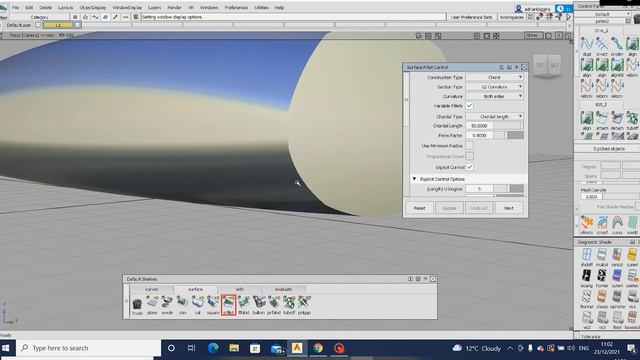Open User Preference Sets button
The height and width of the screenshot is (360, 640).
(x=471, y=17)
